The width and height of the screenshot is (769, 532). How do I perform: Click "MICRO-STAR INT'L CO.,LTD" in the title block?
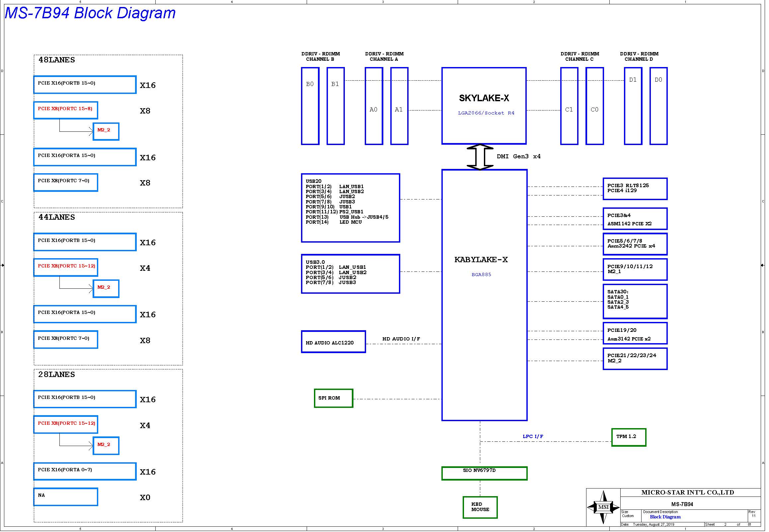pos(688,493)
